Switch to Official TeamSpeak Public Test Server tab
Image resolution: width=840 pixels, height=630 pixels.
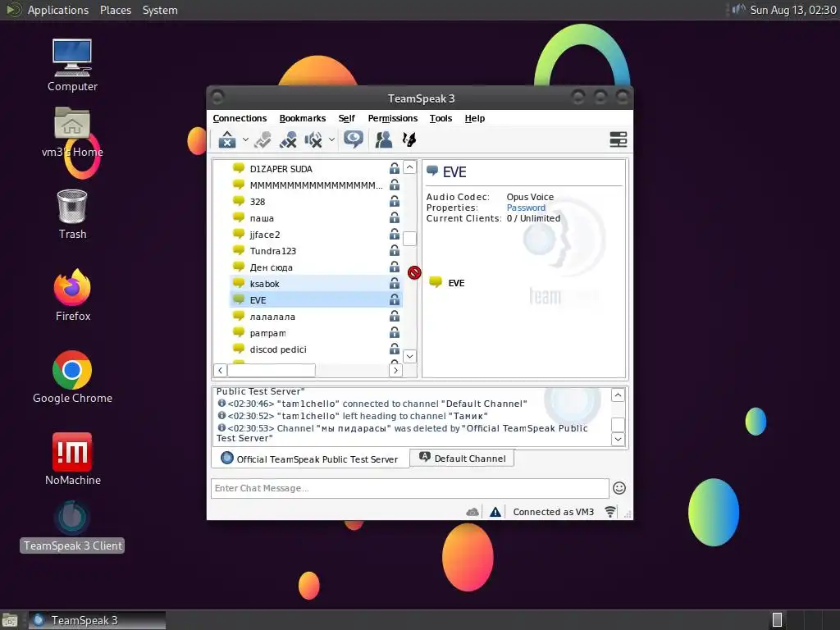309,459
